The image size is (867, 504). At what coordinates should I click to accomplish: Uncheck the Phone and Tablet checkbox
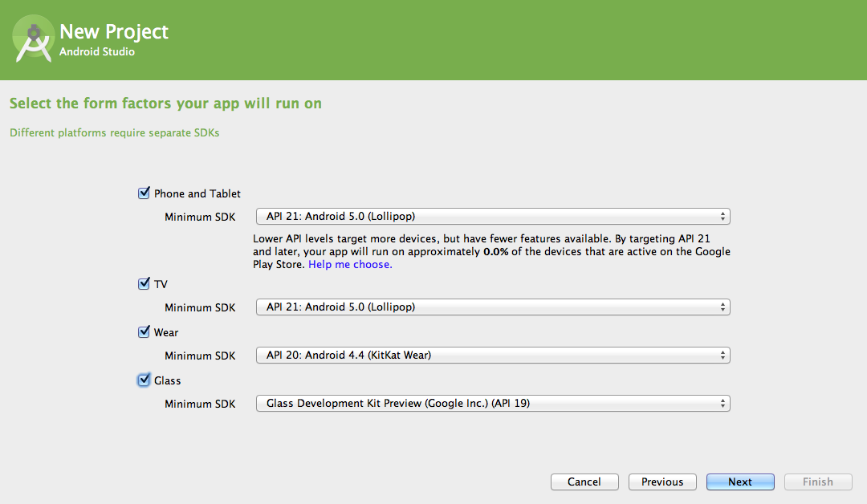[144, 193]
